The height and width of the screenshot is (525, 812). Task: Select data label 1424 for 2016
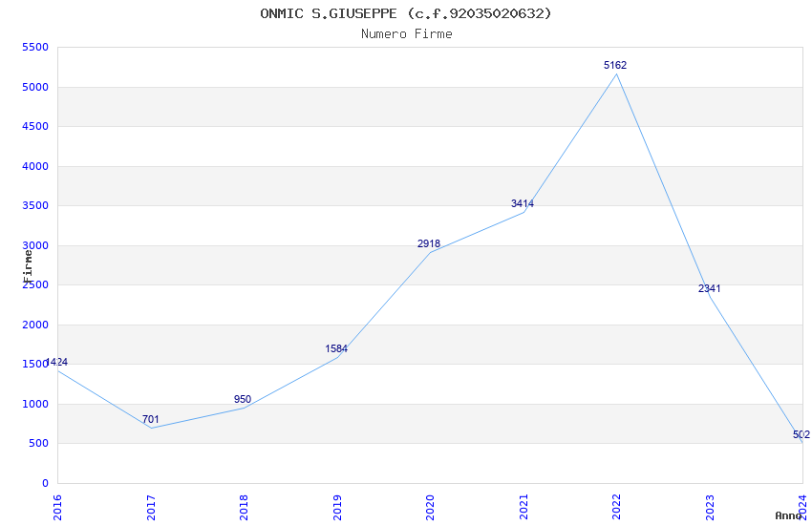point(56,362)
